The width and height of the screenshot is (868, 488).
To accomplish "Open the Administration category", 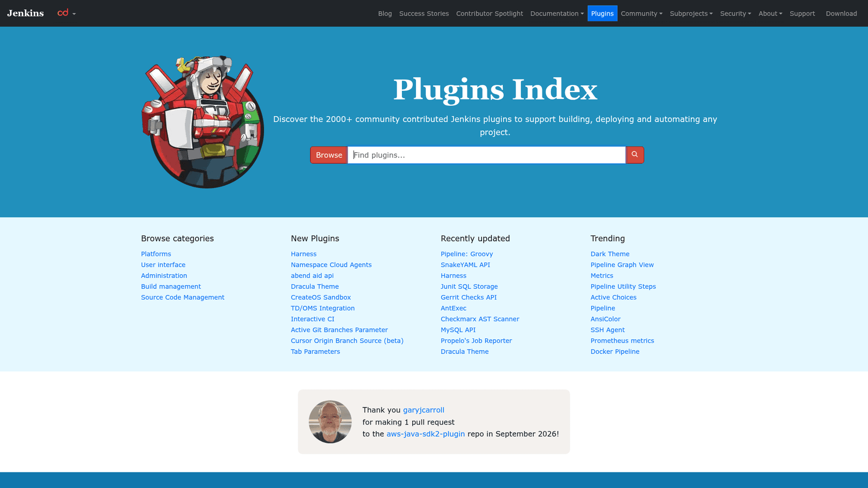I will click(x=164, y=276).
